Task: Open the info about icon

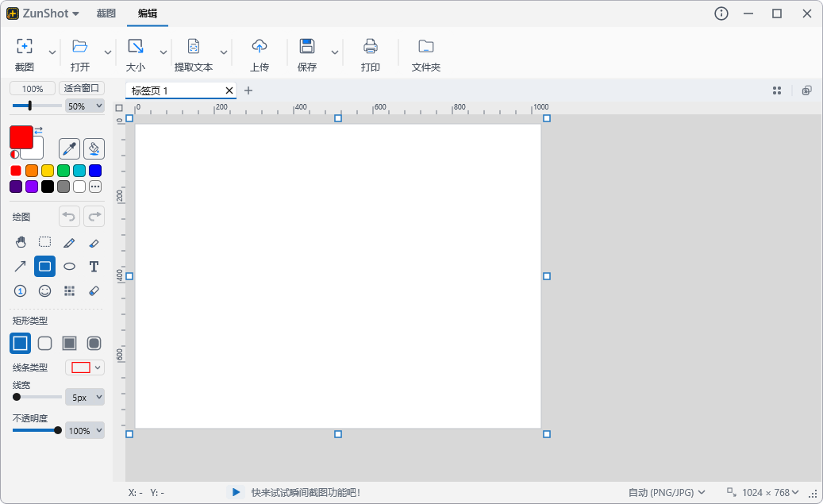Action: (x=721, y=13)
